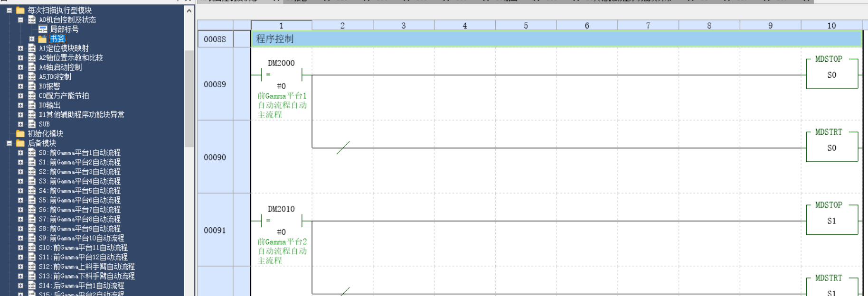Select the MDSTRT S0 instruction block

pyautogui.click(x=831, y=147)
